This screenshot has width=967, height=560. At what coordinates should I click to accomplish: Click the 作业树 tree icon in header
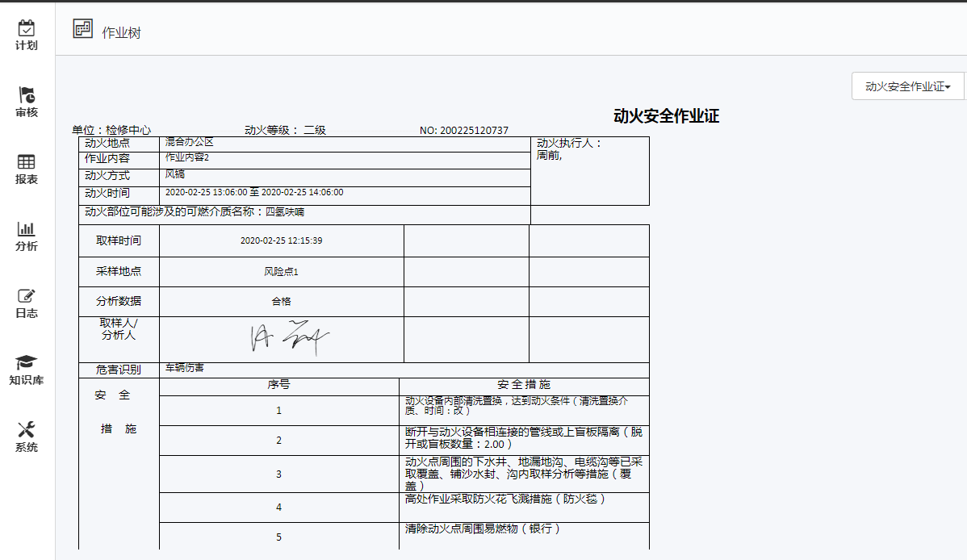pyautogui.click(x=82, y=30)
